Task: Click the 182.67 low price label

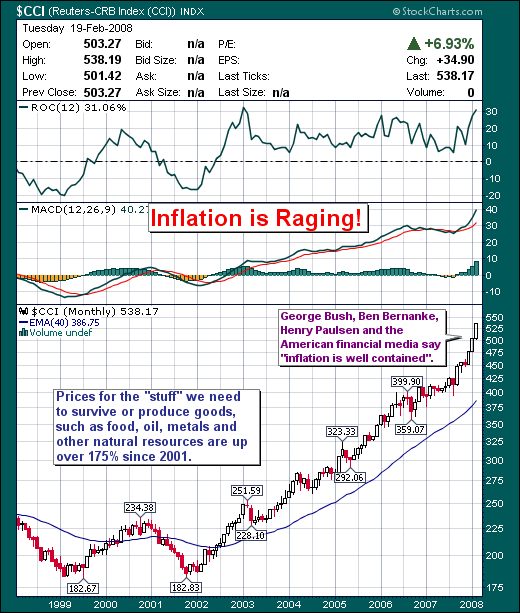Action: click(x=82, y=588)
